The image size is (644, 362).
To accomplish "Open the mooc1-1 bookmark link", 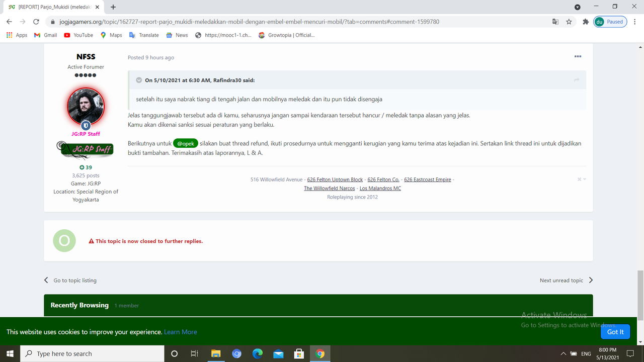I will tap(223, 35).
